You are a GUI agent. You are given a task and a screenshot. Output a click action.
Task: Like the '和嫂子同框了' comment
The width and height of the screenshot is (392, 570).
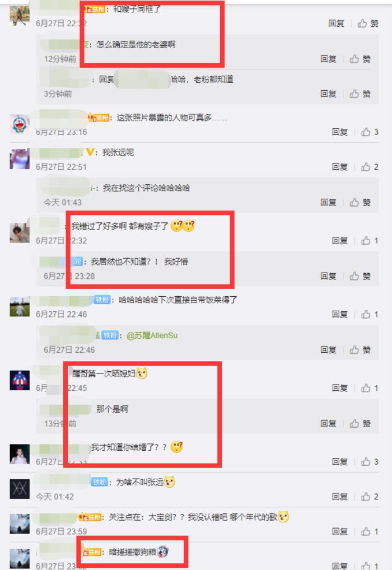point(367,24)
